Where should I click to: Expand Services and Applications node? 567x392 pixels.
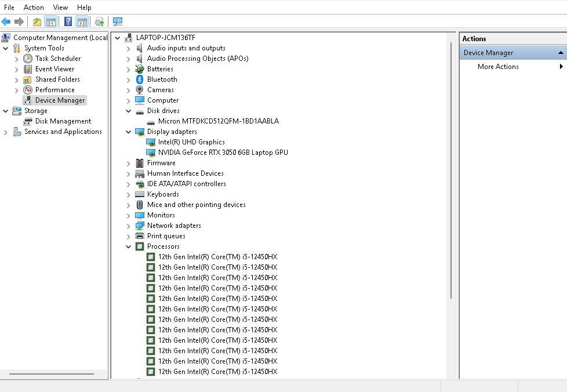(x=5, y=132)
